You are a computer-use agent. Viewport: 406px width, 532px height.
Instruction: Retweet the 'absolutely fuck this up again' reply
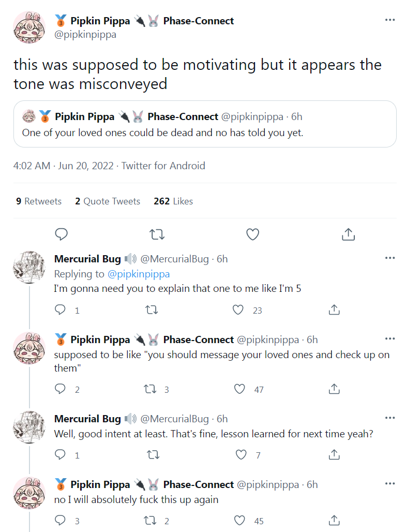150,521
